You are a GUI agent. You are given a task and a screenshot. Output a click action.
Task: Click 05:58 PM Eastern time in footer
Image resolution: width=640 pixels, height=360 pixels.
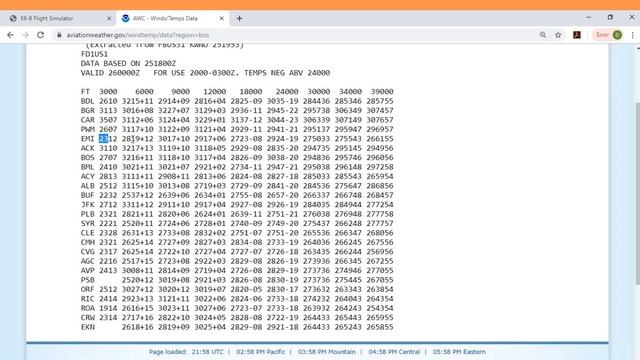pos(459,352)
